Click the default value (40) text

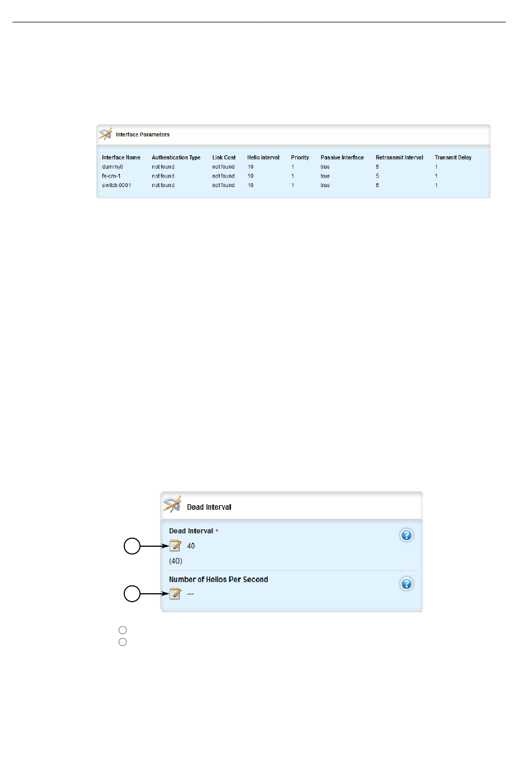pos(176,561)
